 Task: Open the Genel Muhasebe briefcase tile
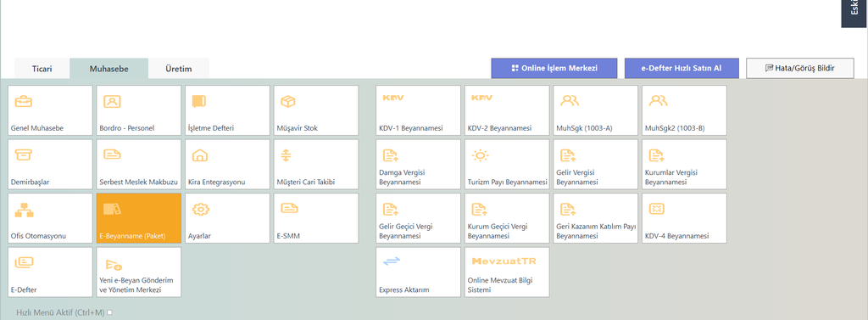click(50, 109)
